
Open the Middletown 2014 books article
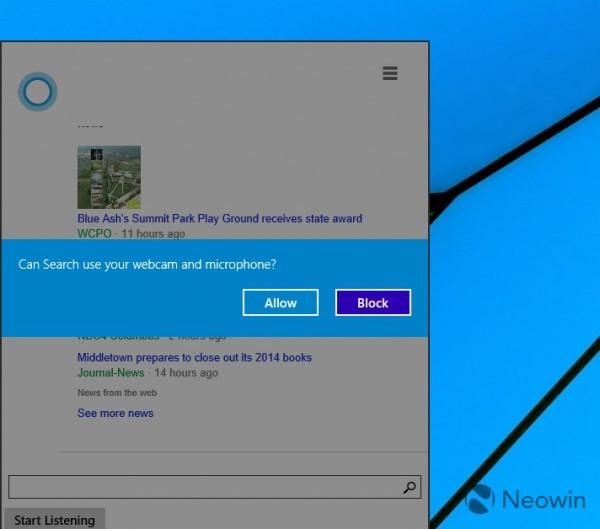[194, 357]
